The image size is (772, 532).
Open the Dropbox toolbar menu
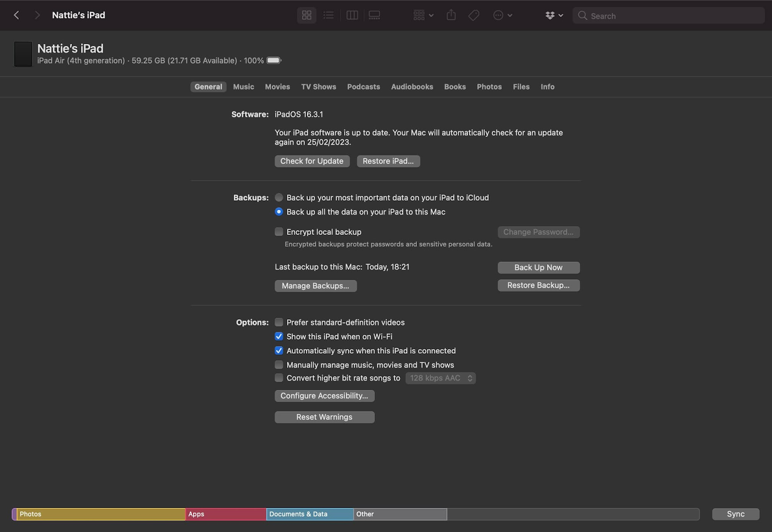(x=554, y=15)
